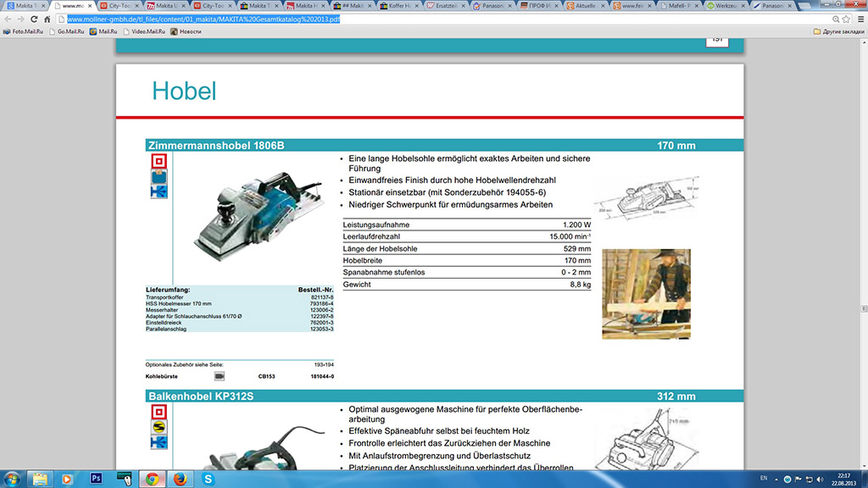Click the 'HSS Hobelmesser 170 mm' item

(x=178, y=303)
